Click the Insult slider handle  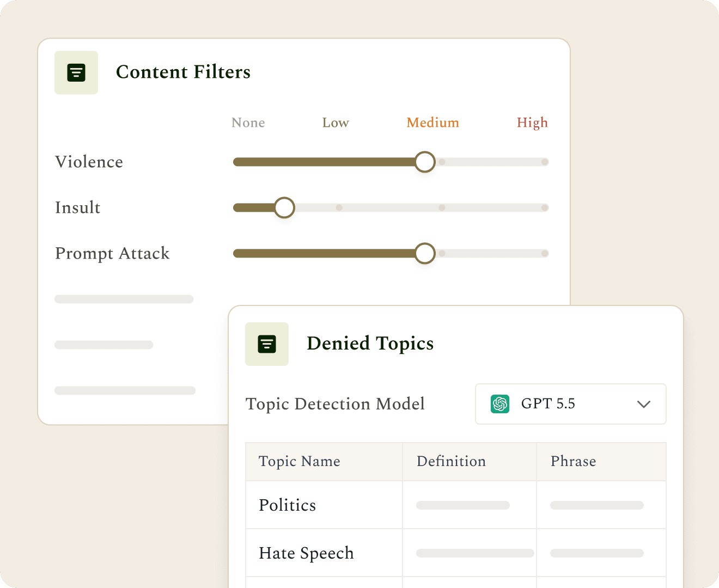[284, 207]
